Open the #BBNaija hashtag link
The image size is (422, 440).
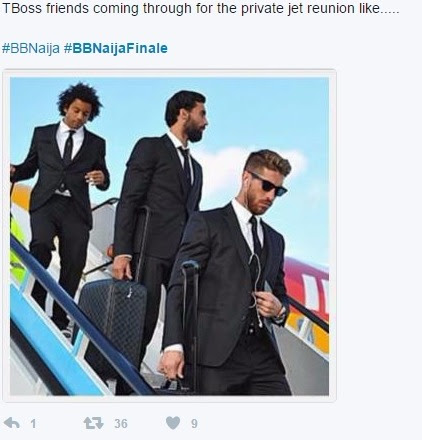[31, 48]
